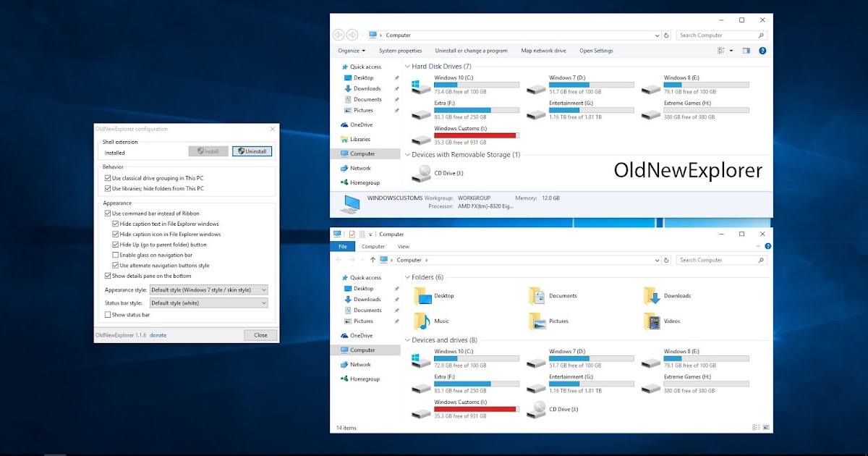Click the help icon in command-bar window

pyautogui.click(x=762, y=51)
